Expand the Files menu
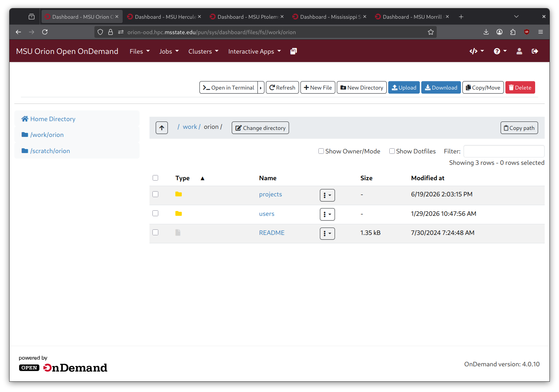The width and height of the screenshot is (559, 392). point(140,51)
